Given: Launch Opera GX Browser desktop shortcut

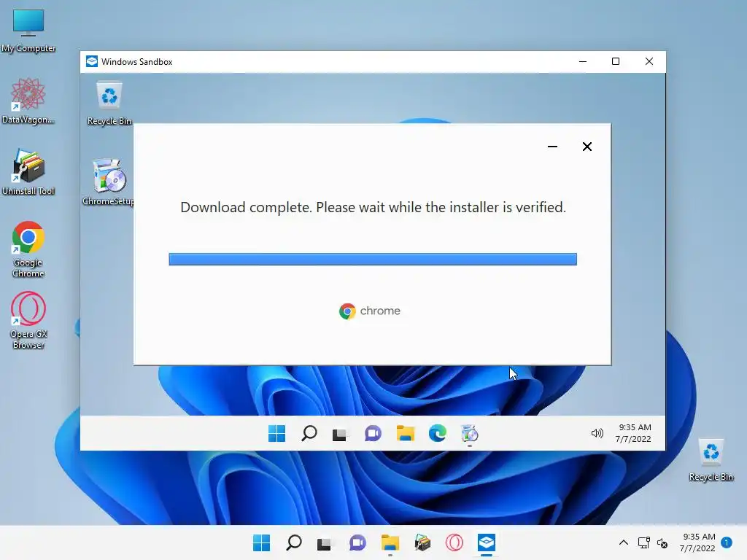Looking at the screenshot, I should 28,321.
